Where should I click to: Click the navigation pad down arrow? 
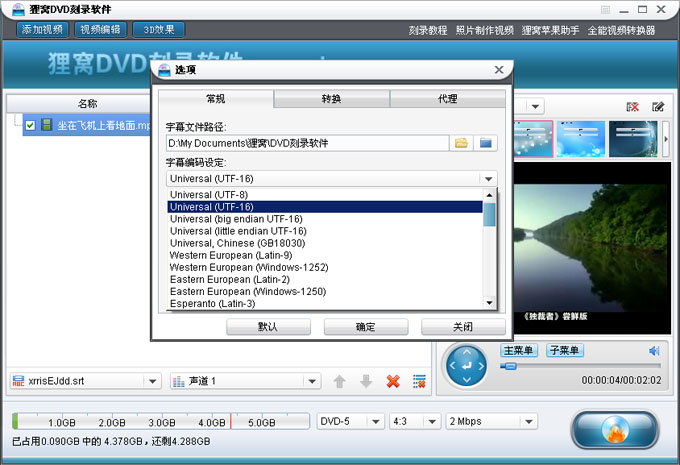click(x=466, y=380)
